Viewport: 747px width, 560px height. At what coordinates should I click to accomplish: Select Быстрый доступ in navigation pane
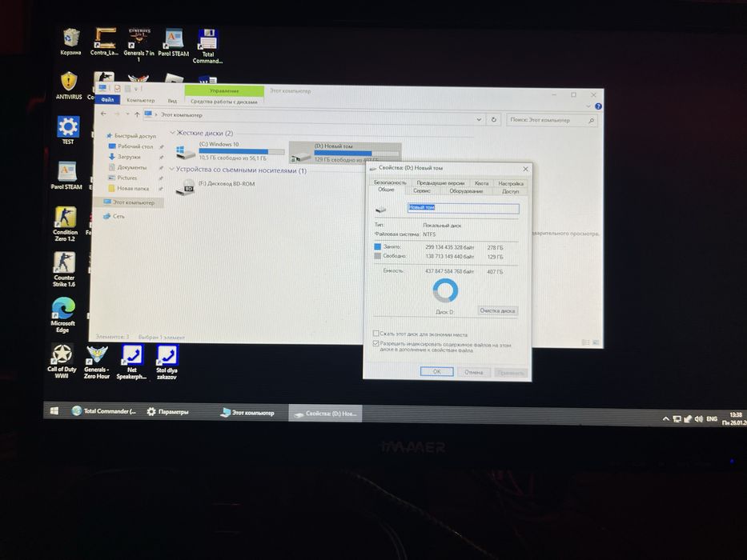[x=131, y=136]
